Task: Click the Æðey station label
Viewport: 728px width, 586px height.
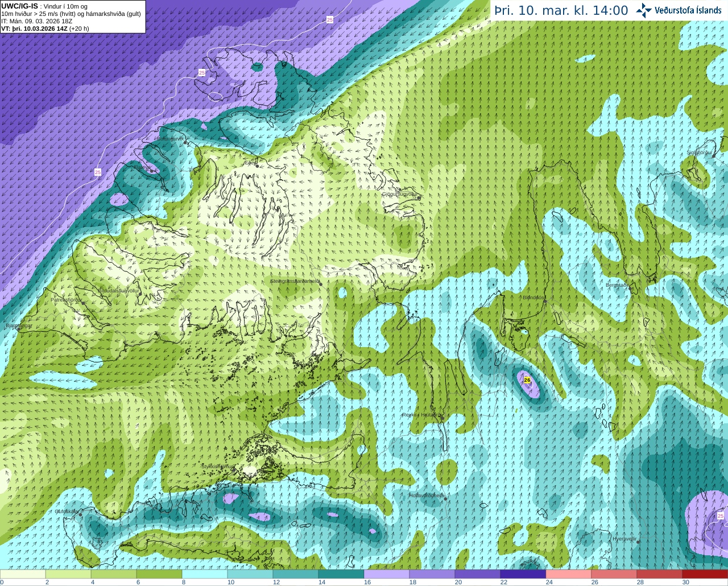Action: tap(250, 163)
